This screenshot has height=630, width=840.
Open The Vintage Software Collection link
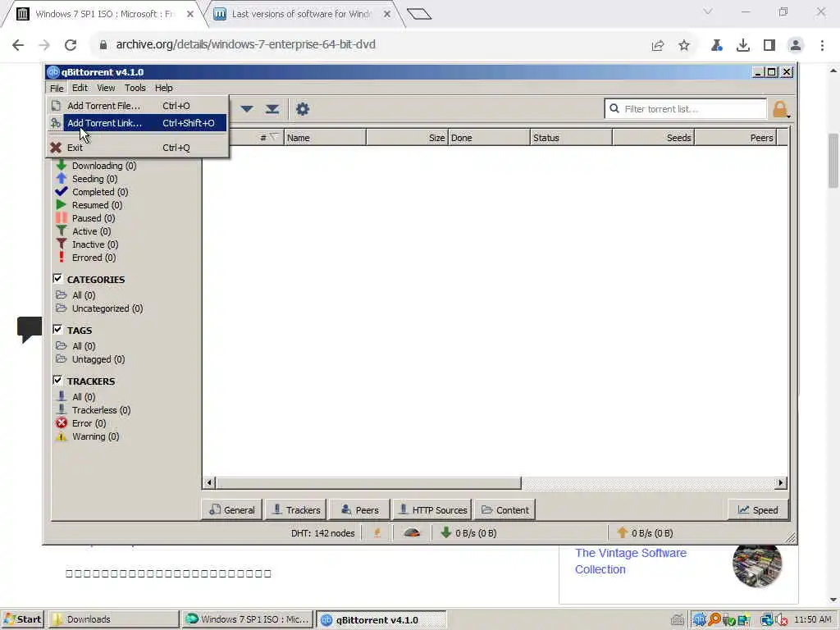tap(631, 561)
